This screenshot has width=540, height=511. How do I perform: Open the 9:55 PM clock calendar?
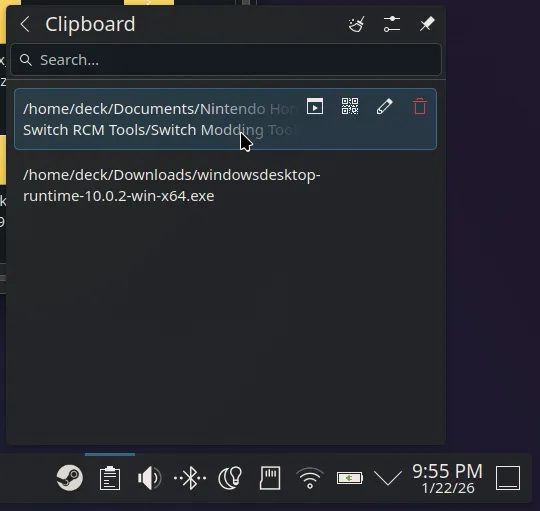point(448,479)
